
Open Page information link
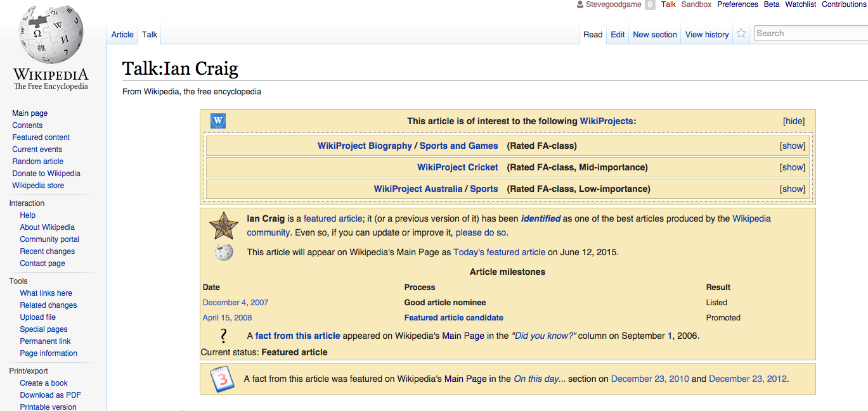[49, 353]
